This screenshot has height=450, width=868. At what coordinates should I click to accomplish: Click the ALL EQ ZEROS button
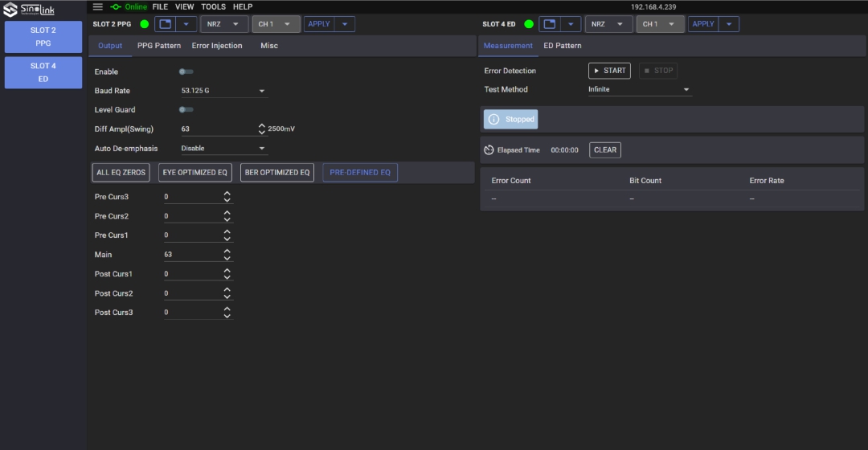point(121,172)
